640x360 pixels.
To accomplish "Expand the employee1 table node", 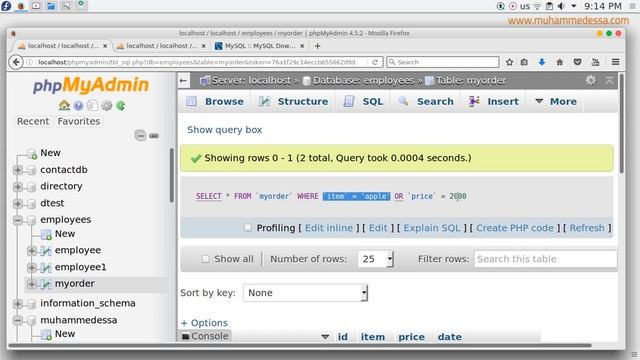I will pyautogui.click(x=32, y=267).
